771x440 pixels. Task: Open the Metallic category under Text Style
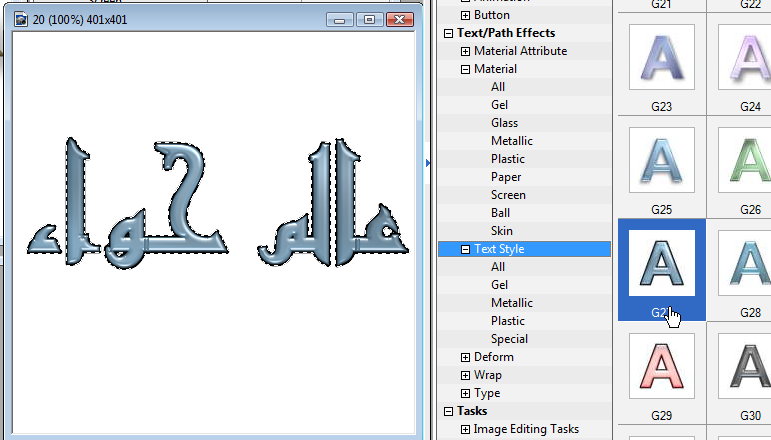click(511, 303)
